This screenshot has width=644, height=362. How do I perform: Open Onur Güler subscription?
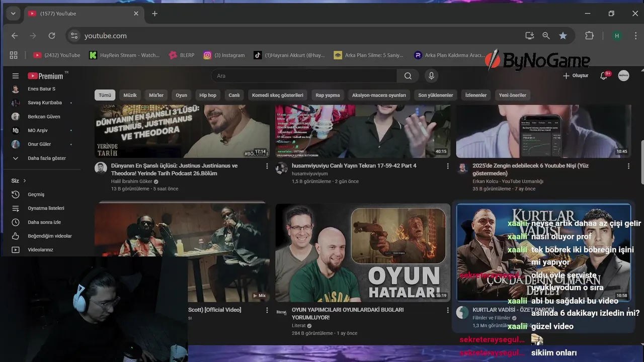point(39,144)
